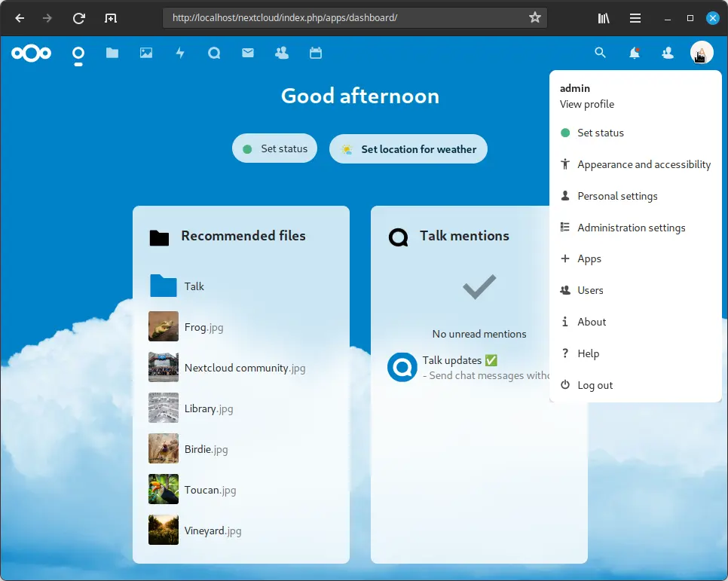This screenshot has height=581, width=728.
Task: Bookmark page with the star icon
Action: pyautogui.click(x=535, y=17)
